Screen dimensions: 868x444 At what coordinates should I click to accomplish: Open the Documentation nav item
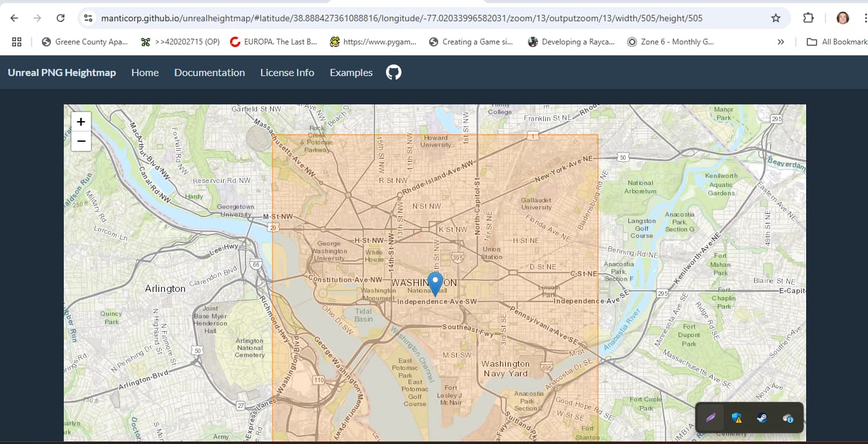pos(209,72)
